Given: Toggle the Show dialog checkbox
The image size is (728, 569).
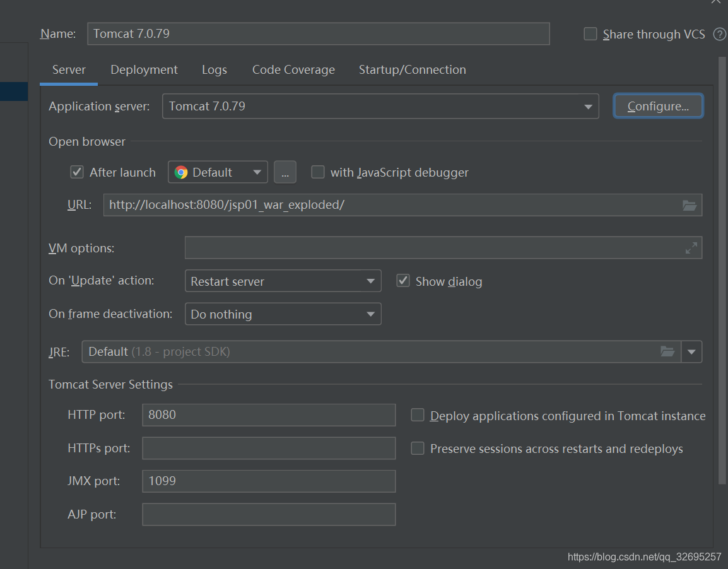Looking at the screenshot, I should (403, 281).
